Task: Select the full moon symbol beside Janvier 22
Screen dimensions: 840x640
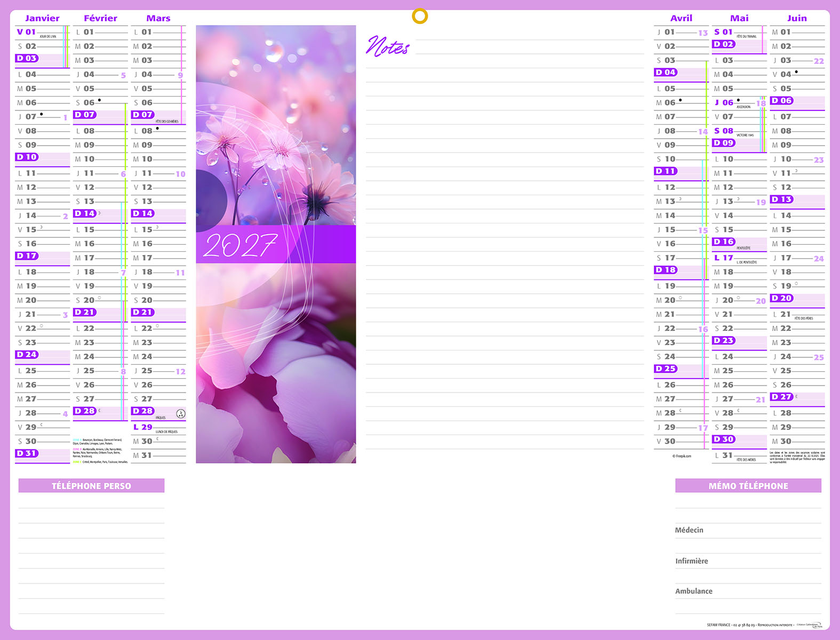Action: click(x=42, y=326)
